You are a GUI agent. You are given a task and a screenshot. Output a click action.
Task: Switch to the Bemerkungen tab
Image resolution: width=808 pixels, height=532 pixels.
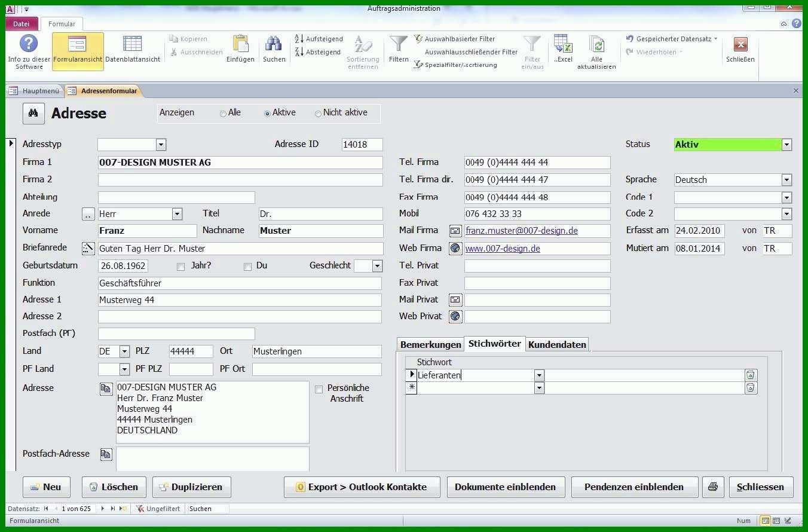(430, 345)
